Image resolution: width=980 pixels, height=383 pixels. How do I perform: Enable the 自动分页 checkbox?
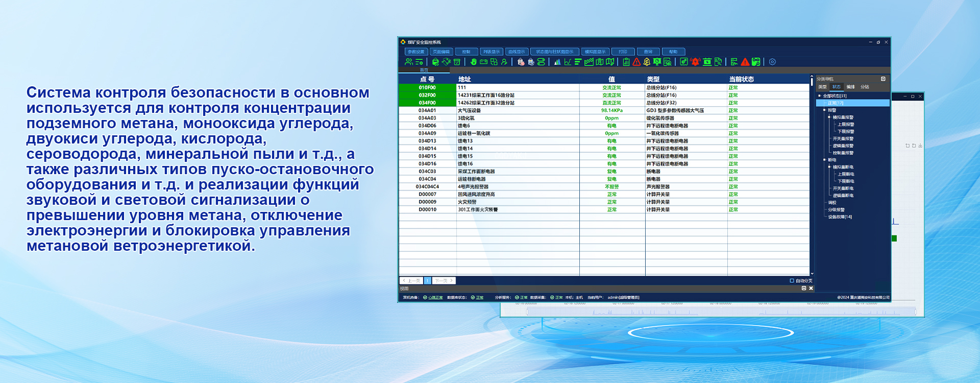[x=792, y=280]
